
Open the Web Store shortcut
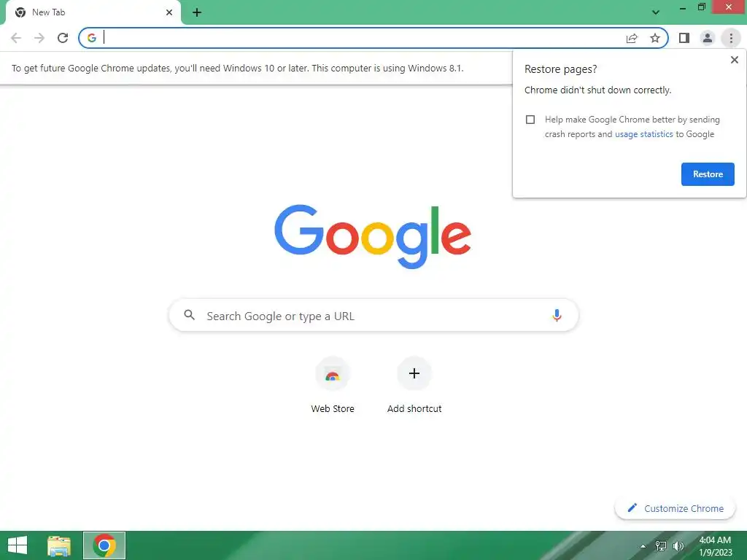coord(333,385)
